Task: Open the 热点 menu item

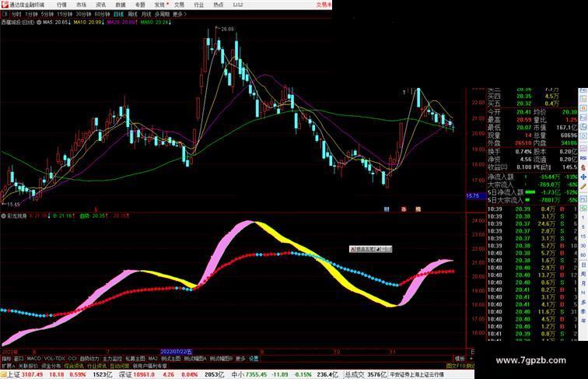Action: point(219,5)
